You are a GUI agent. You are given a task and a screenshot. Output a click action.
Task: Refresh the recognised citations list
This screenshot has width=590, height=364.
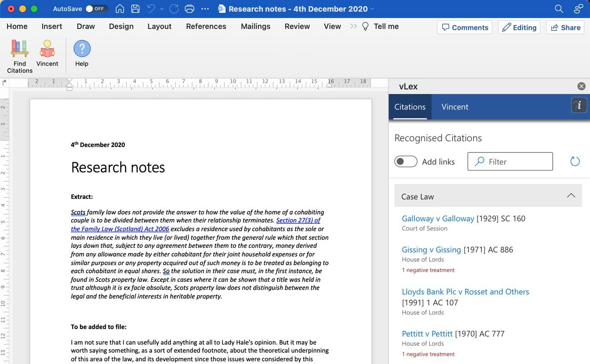575,162
